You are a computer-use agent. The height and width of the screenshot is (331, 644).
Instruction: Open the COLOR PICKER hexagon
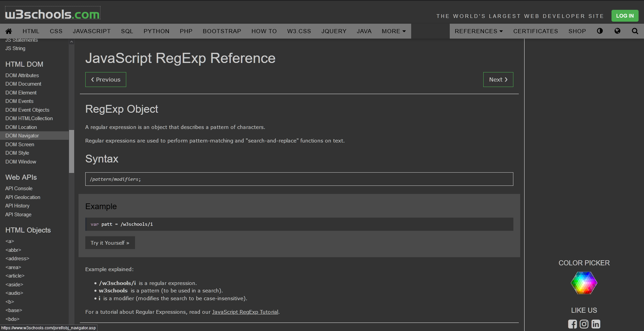pos(584,283)
